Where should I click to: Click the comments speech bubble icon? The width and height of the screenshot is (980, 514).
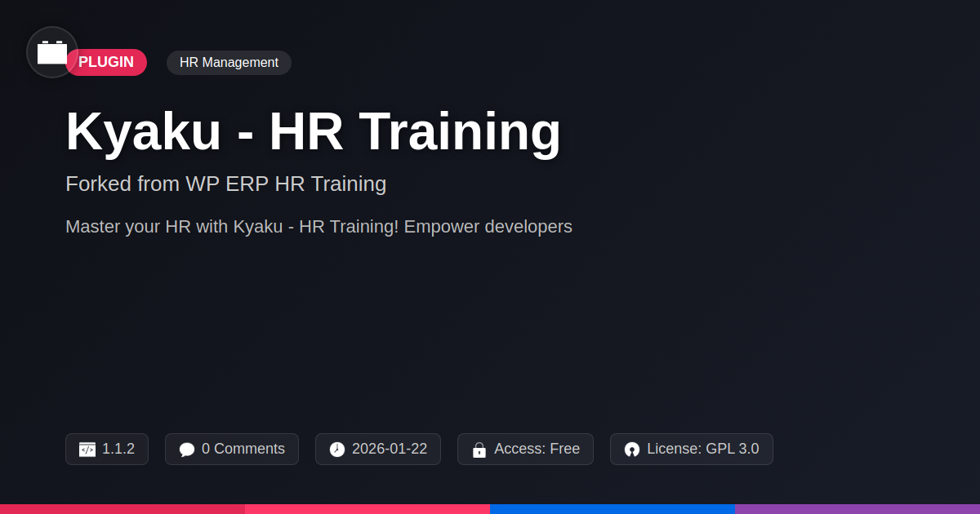coord(187,450)
